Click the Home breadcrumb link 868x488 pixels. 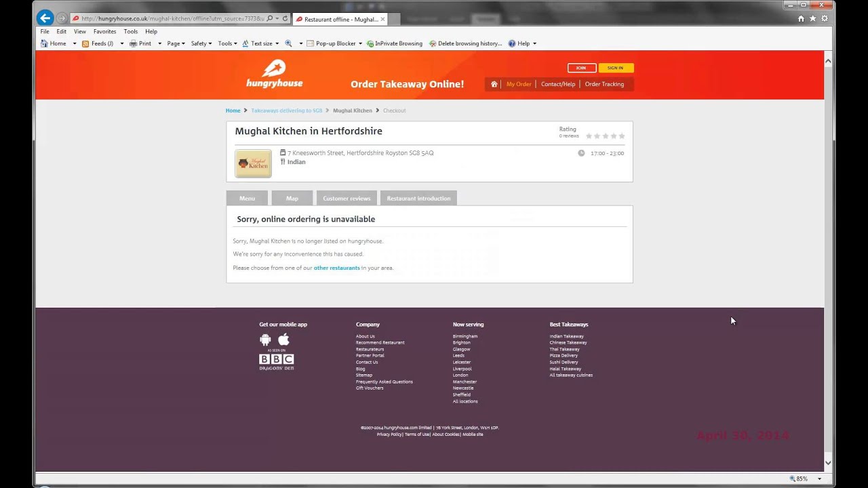tap(233, 110)
